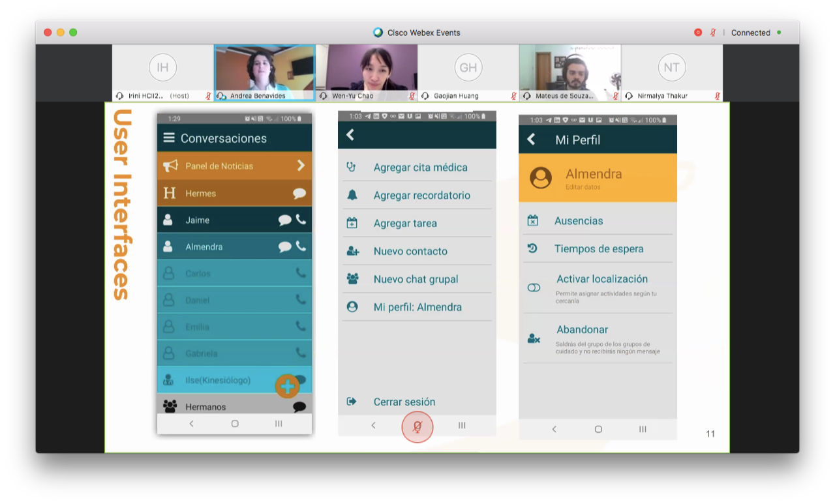Screen dimensions: 835x504
Task: Tap the orange plus floating button
Action: 287,386
